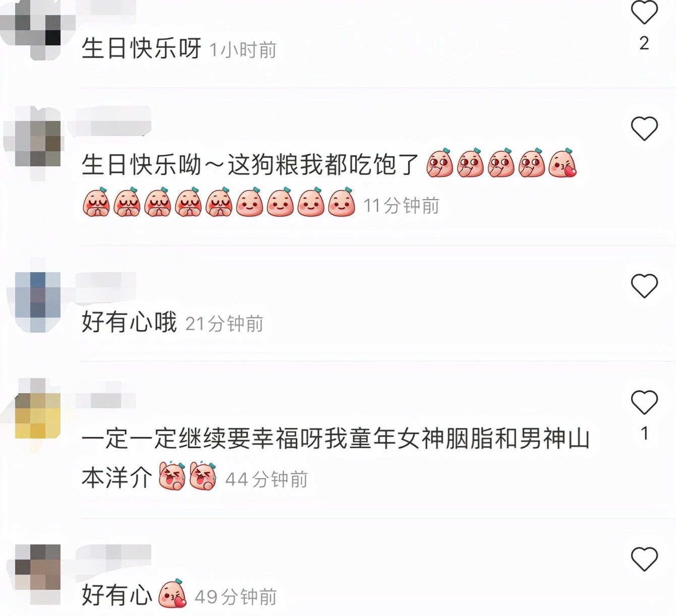
Task: Tap the username above '好有心哦' comment
Action: point(106,286)
